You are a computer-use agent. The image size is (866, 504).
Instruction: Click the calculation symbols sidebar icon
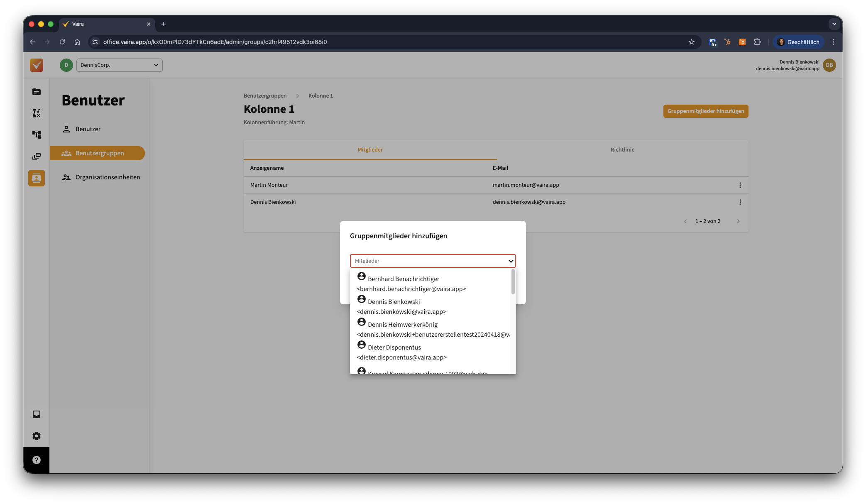click(x=37, y=113)
